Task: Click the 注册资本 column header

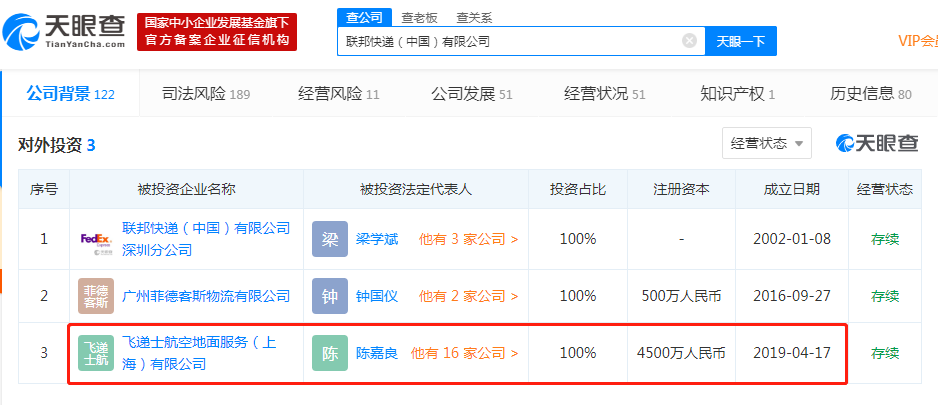Action: pyautogui.click(x=681, y=189)
